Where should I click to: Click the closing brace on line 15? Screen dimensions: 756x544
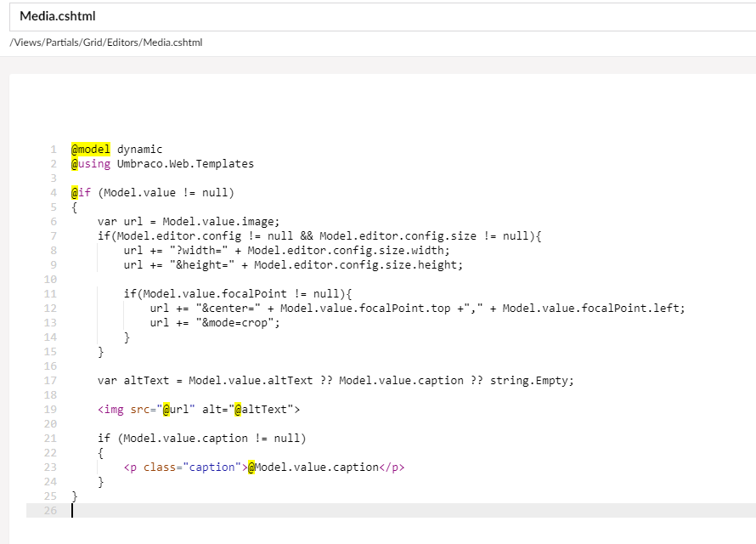[x=101, y=352]
